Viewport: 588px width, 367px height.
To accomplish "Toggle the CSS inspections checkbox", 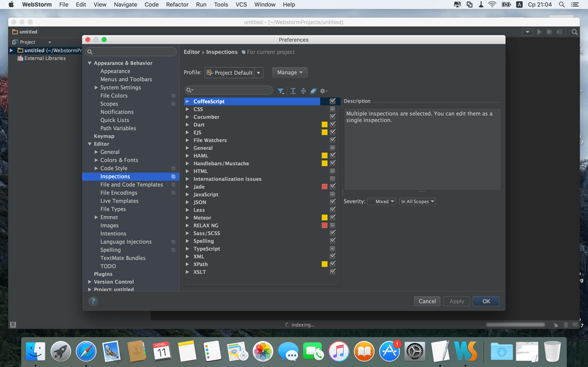I will pyautogui.click(x=332, y=109).
